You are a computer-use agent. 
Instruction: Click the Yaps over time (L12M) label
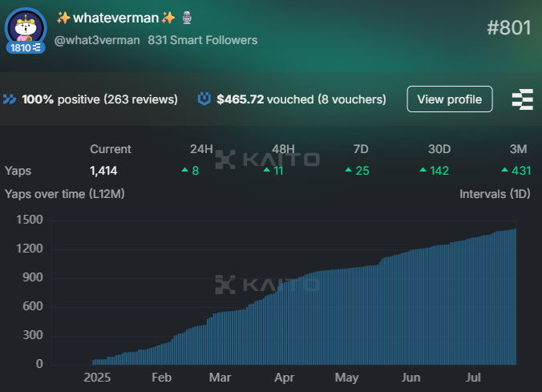pyautogui.click(x=65, y=194)
